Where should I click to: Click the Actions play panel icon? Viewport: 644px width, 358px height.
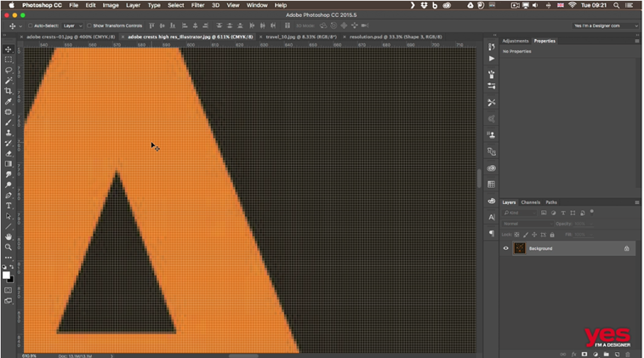click(x=491, y=59)
